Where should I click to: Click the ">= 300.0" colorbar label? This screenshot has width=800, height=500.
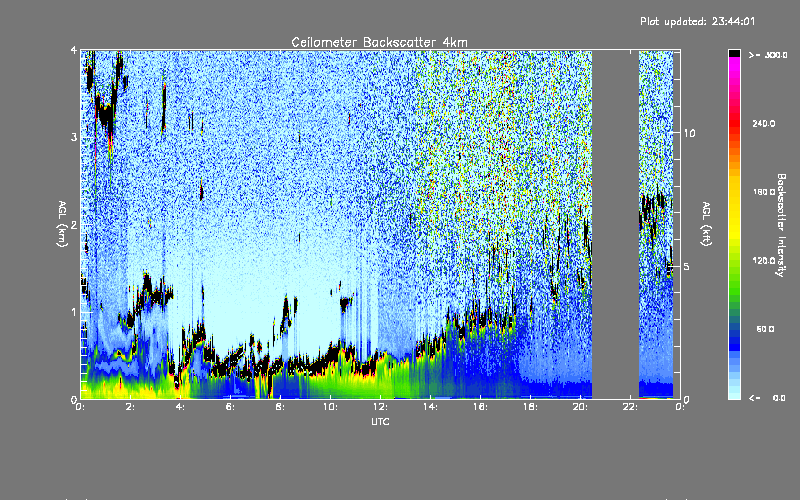[768, 55]
